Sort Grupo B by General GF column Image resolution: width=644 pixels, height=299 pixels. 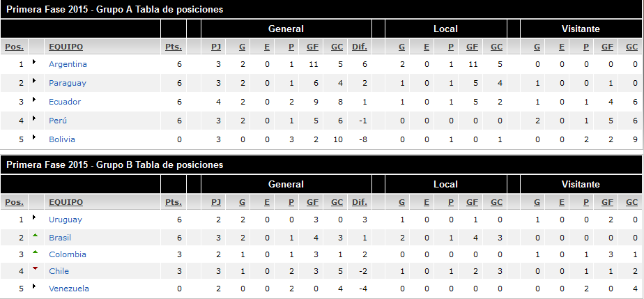pos(312,202)
